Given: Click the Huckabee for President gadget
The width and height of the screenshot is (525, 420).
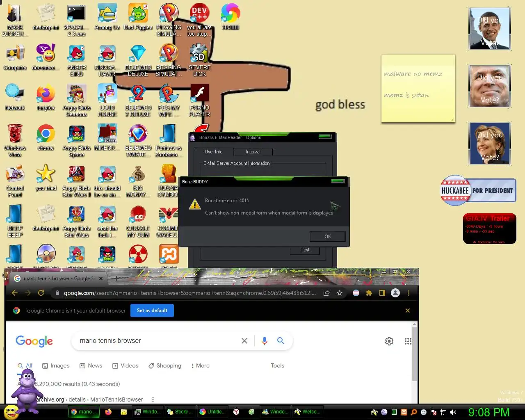Looking at the screenshot, I should click(x=478, y=190).
